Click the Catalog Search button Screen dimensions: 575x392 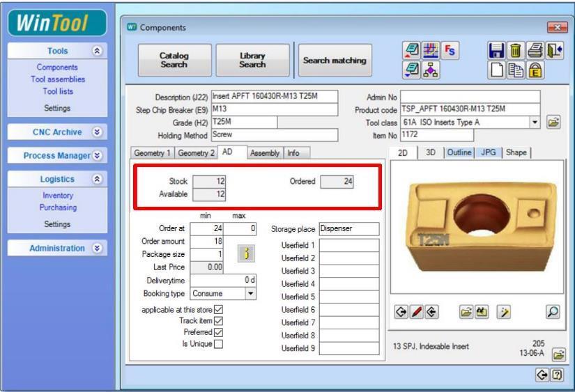click(x=174, y=60)
